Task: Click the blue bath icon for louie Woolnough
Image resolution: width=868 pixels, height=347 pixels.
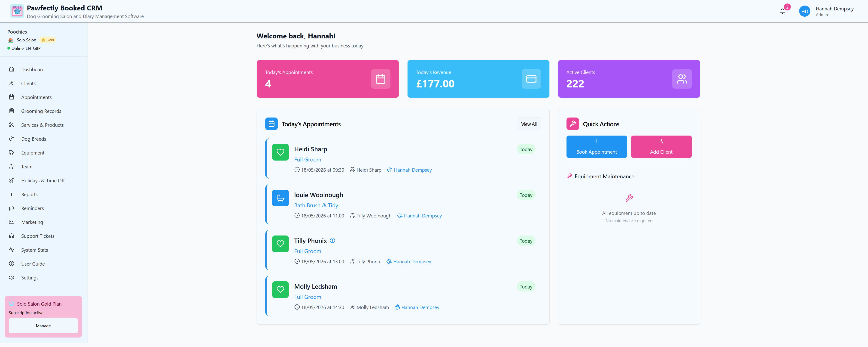Action: 280,198
